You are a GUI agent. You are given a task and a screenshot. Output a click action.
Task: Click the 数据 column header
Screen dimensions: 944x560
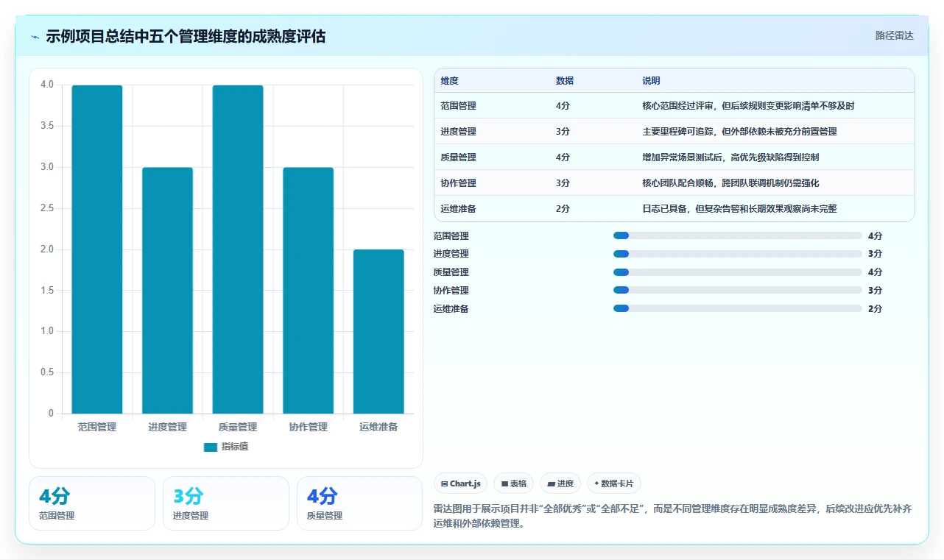(x=565, y=80)
